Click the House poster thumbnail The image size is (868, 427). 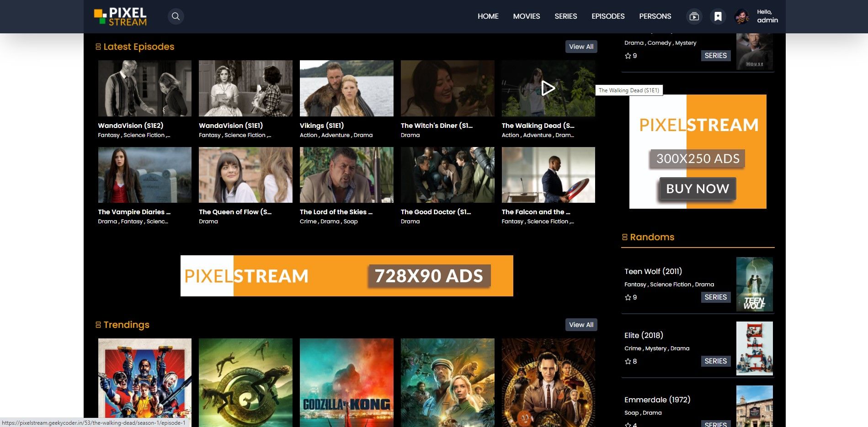(x=755, y=51)
